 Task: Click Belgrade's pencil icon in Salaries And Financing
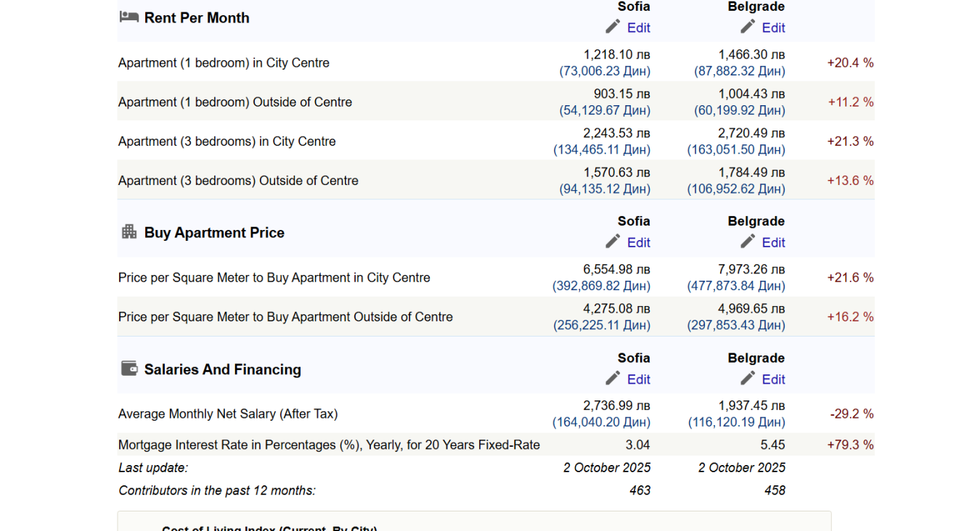[x=748, y=379]
